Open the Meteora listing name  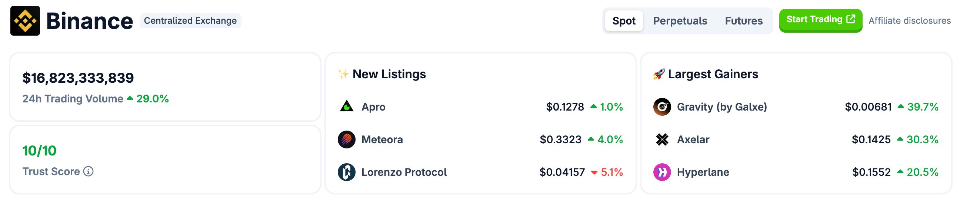(382, 140)
